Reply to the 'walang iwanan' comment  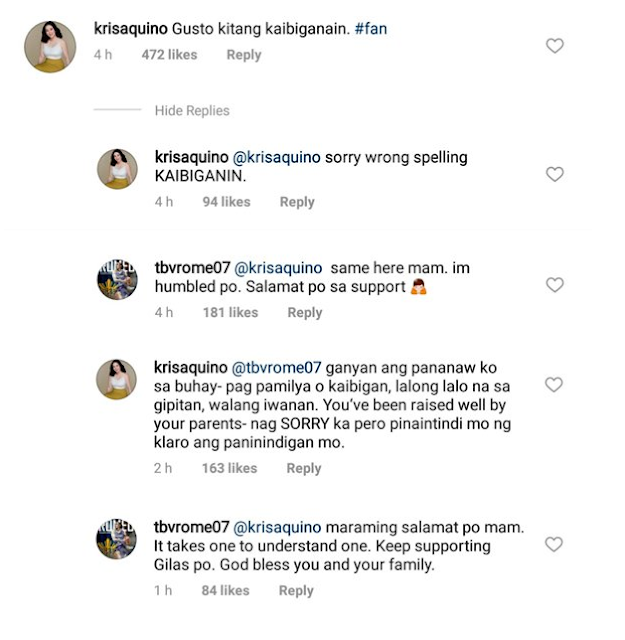point(304,468)
